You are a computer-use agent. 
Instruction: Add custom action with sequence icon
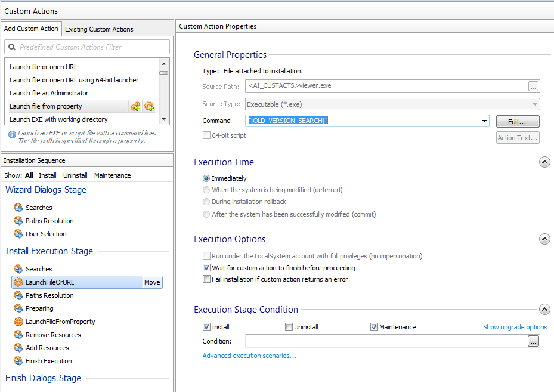click(x=136, y=106)
